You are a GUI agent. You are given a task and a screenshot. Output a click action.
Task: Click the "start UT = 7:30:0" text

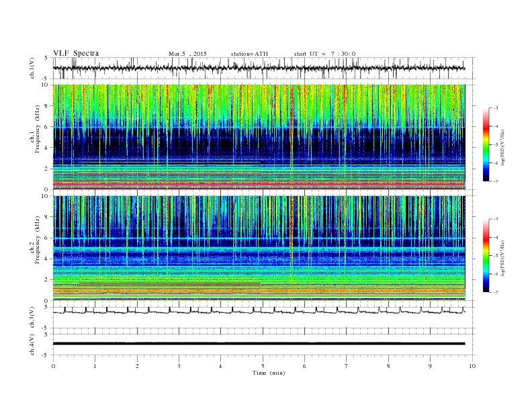click(324, 54)
